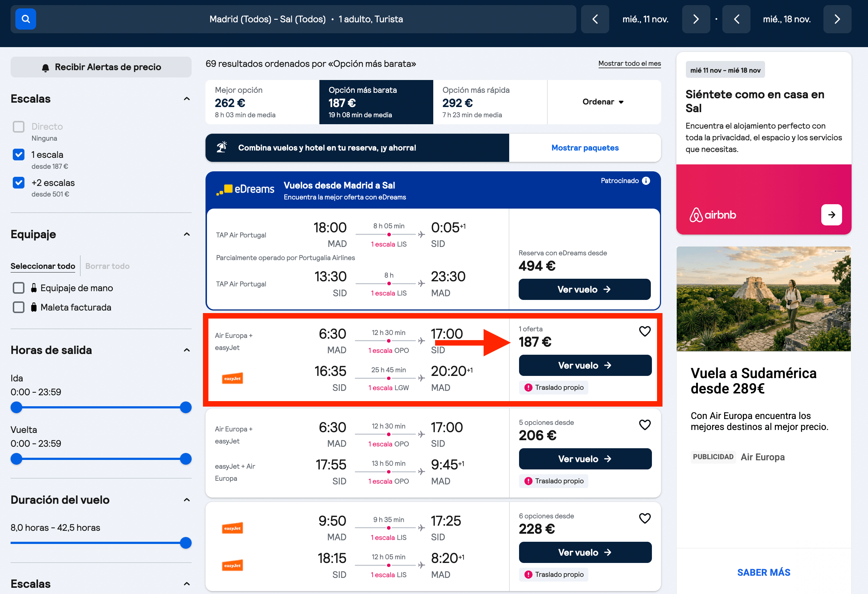Click SABER MÁS in Air Europa ad
The image size is (868, 594).
click(763, 572)
